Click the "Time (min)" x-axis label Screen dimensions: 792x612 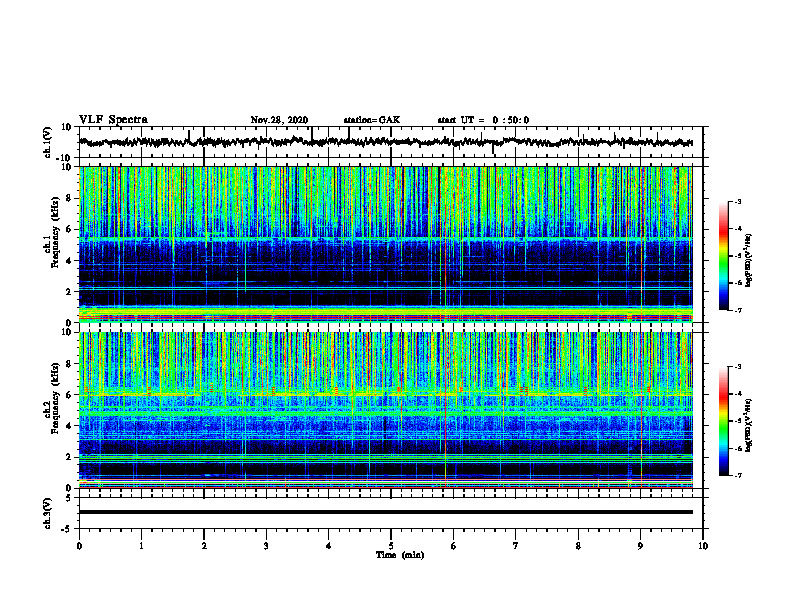pyautogui.click(x=400, y=555)
